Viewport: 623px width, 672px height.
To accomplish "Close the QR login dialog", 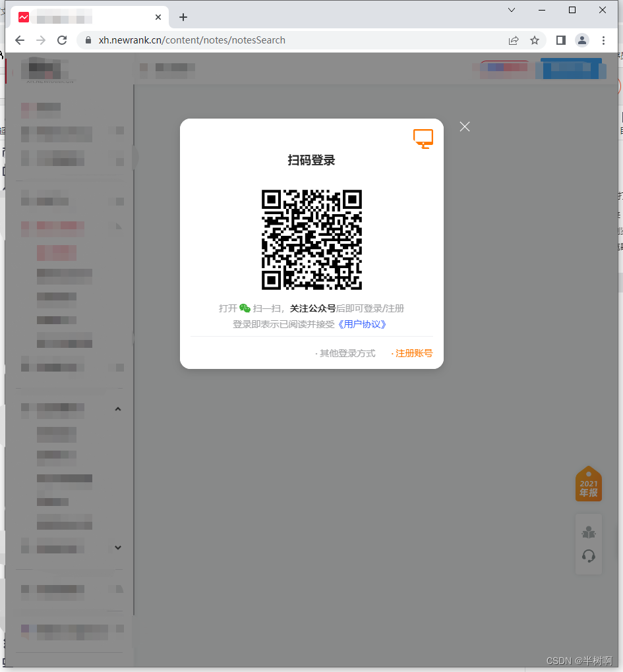I will pos(465,126).
